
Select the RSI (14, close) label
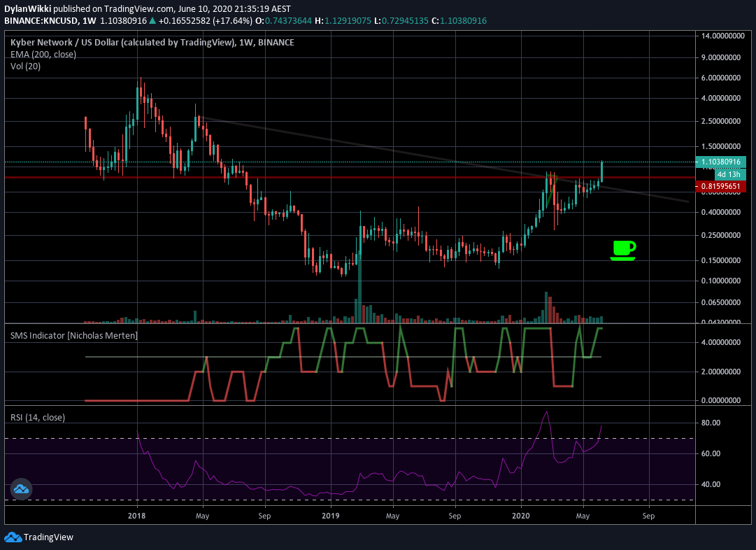coord(38,417)
